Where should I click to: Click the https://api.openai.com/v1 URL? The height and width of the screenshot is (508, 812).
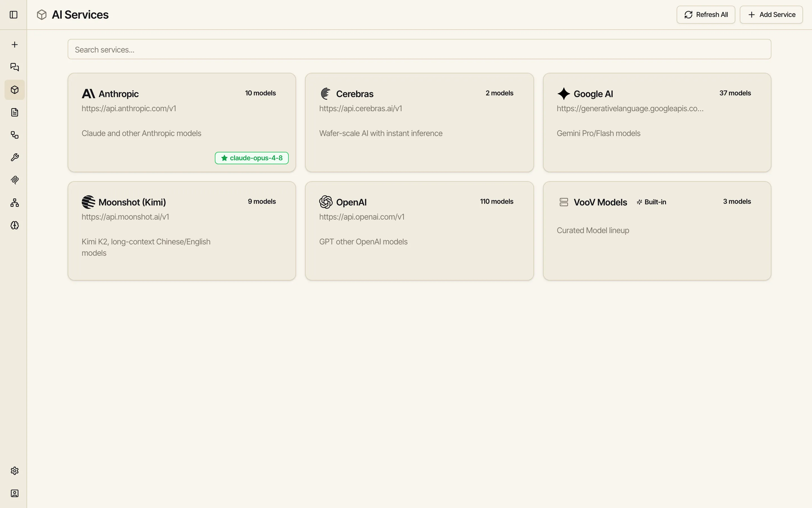[362, 217]
